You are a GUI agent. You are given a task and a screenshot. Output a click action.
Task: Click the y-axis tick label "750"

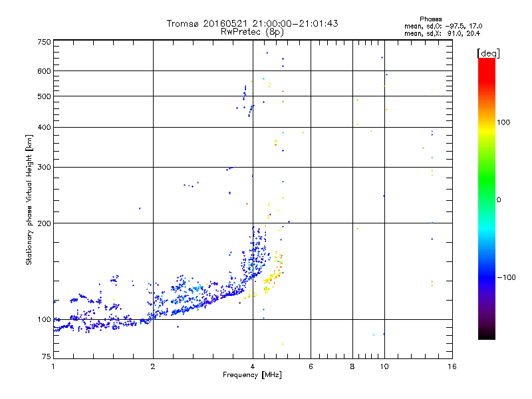click(x=44, y=42)
